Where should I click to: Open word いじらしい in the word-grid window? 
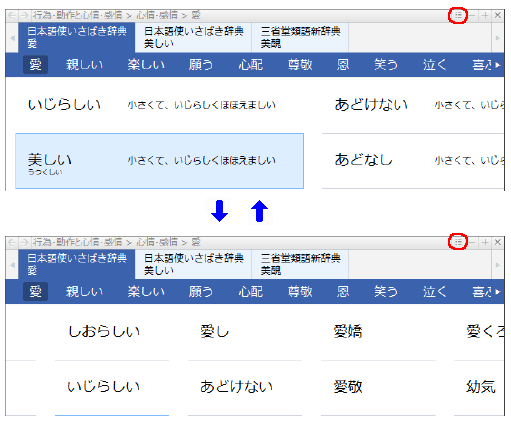(112, 387)
